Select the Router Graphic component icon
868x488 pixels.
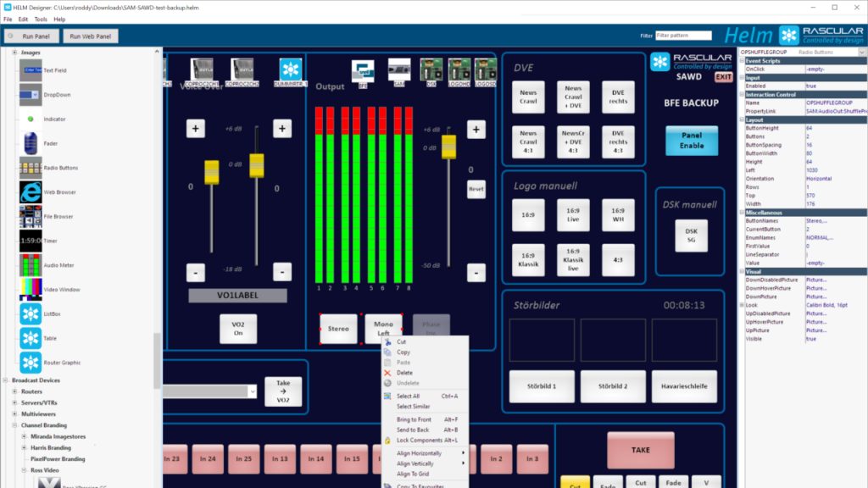click(31, 362)
